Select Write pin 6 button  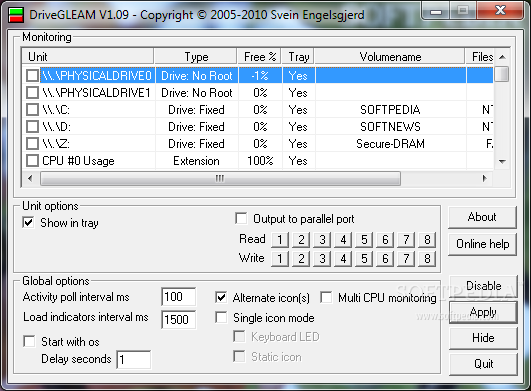pyautogui.click(x=385, y=259)
